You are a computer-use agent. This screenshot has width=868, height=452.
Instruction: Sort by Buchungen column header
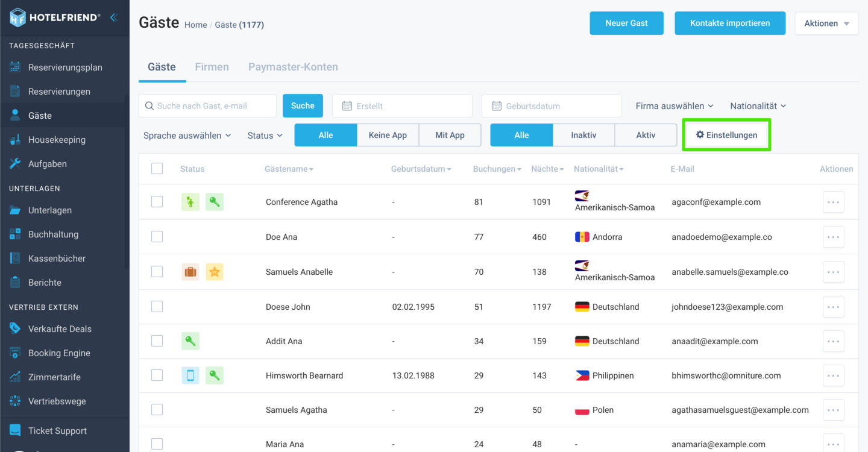[497, 169]
